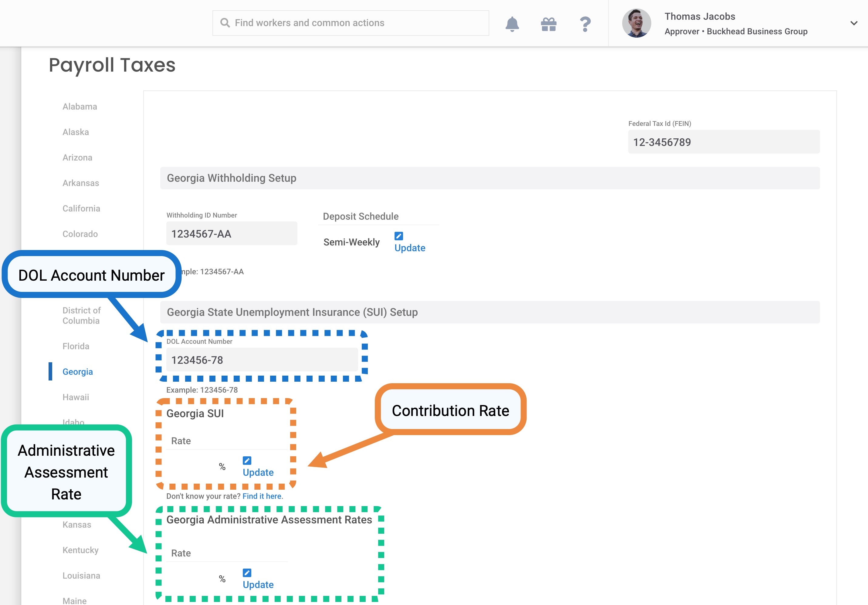This screenshot has width=868, height=605.
Task: Open the gift rewards icon
Action: (548, 24)
